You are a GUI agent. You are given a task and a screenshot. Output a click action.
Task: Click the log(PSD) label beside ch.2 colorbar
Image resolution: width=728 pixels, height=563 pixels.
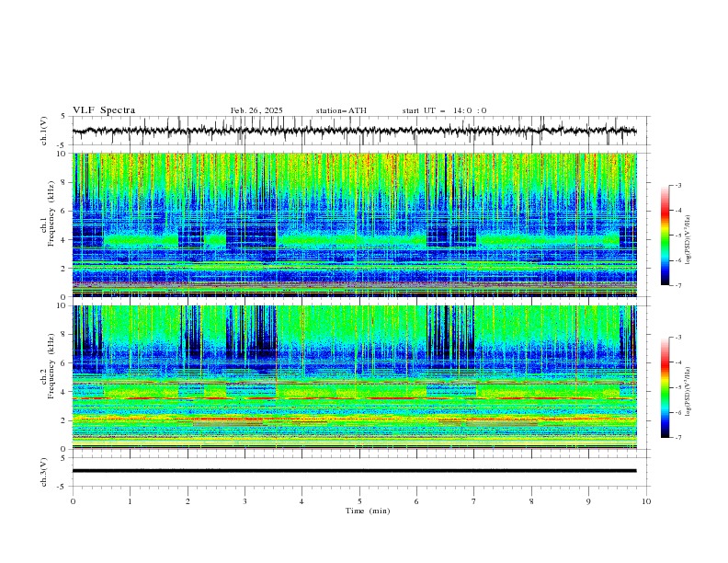tap(688, 391)
